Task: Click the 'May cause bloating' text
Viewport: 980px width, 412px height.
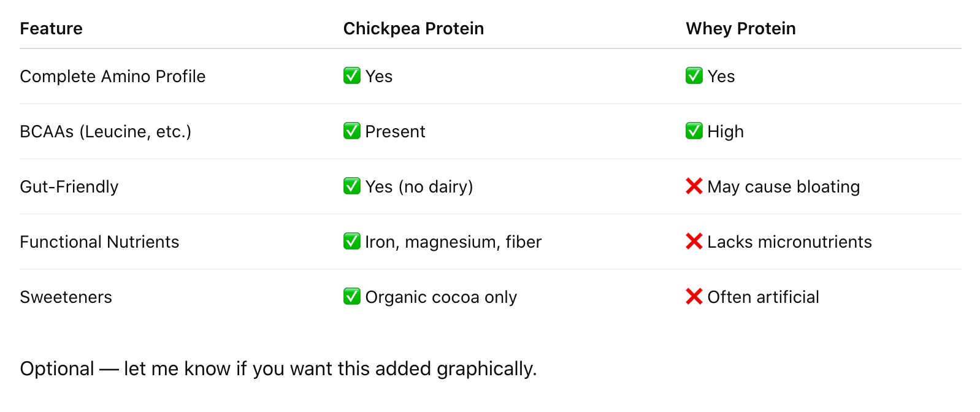Action: (x=783, y=186)
